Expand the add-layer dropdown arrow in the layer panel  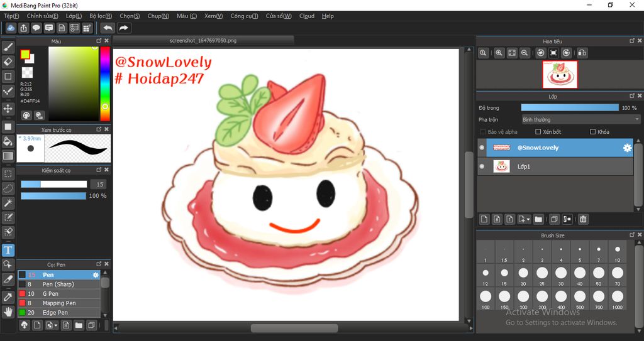(x=528, y=219)
